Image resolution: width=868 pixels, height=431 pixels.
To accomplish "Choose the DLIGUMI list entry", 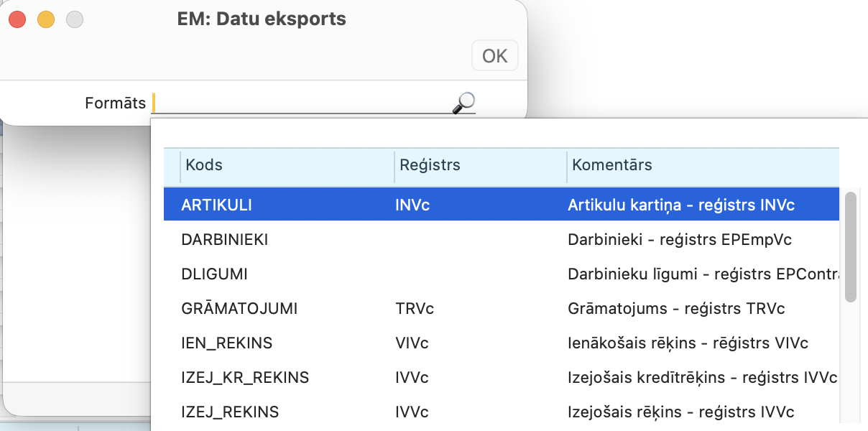I will click(x=214, y=274).
